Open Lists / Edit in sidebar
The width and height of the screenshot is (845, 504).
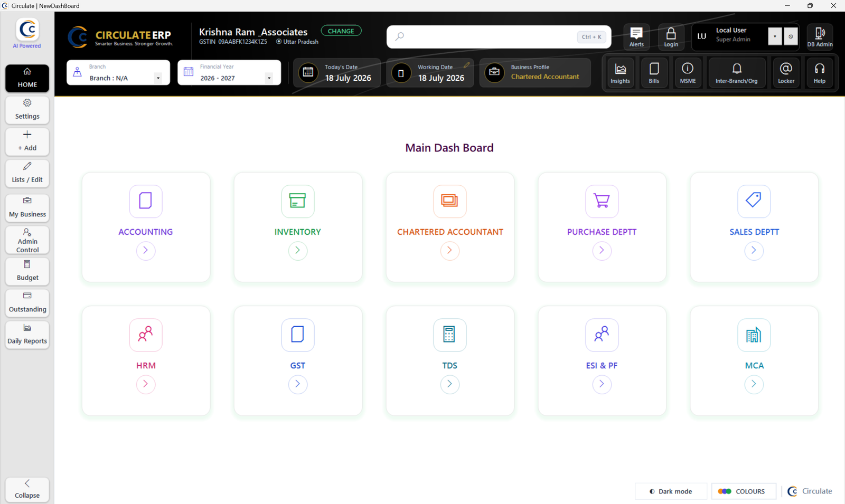click(x=27, y=173)
